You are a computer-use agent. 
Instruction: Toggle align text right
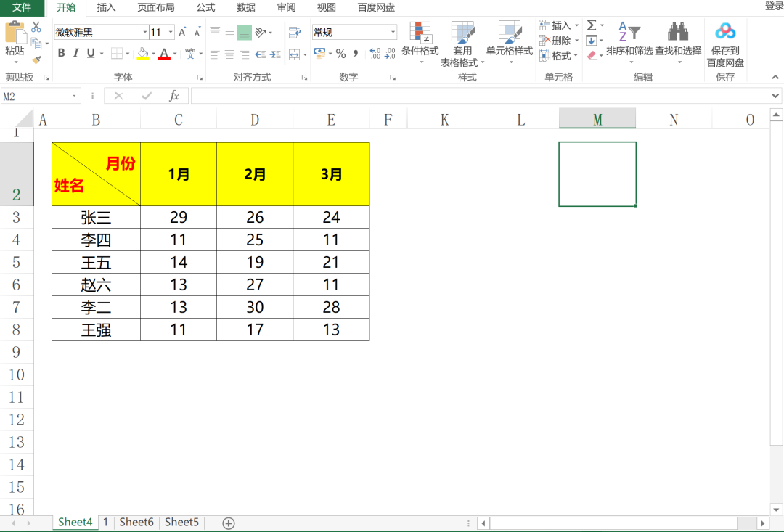tap(245, 54)
